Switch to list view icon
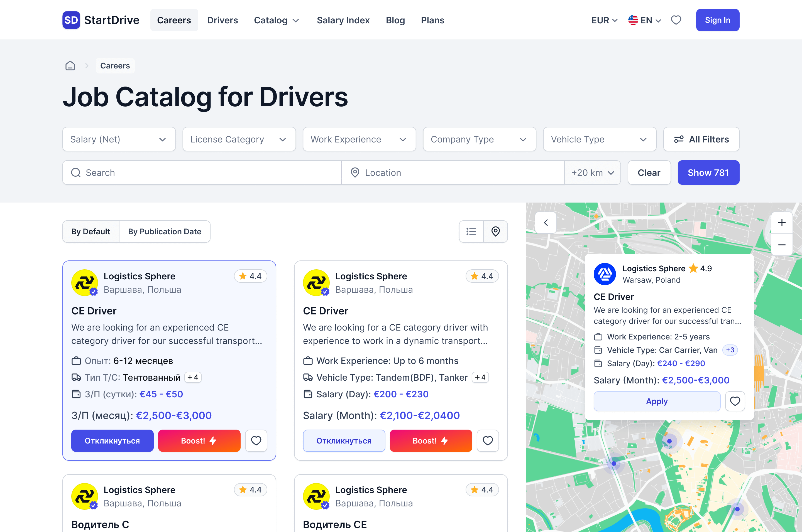802x532 pixels. click(x=471, y=231)
